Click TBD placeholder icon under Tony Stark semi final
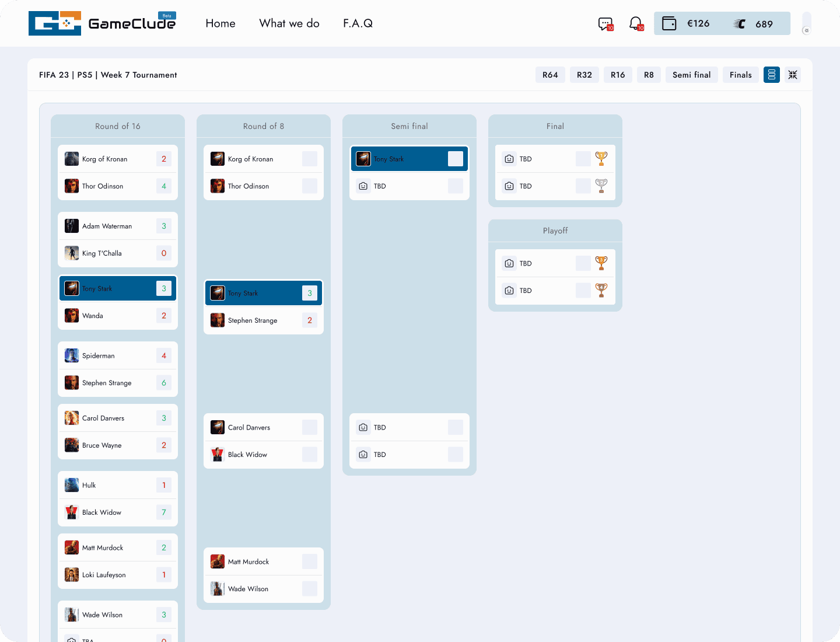 (363, 186)
